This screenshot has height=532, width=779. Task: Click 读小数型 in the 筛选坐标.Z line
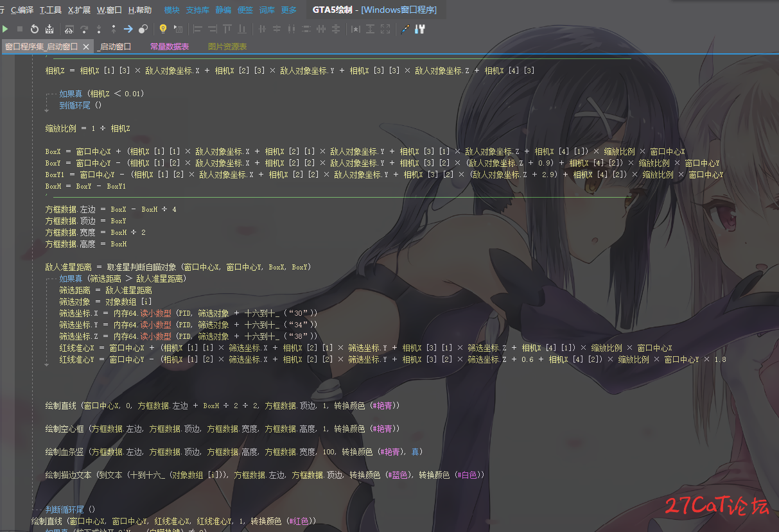coord(155,336)
